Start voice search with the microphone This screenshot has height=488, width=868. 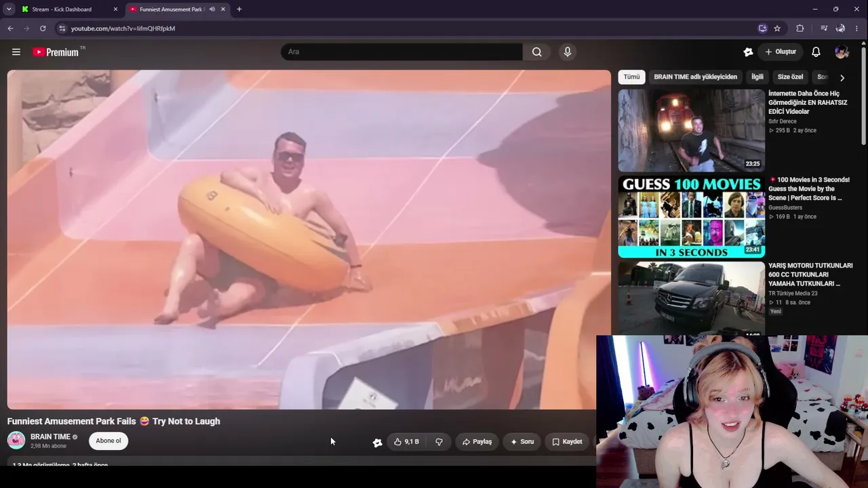568,52
